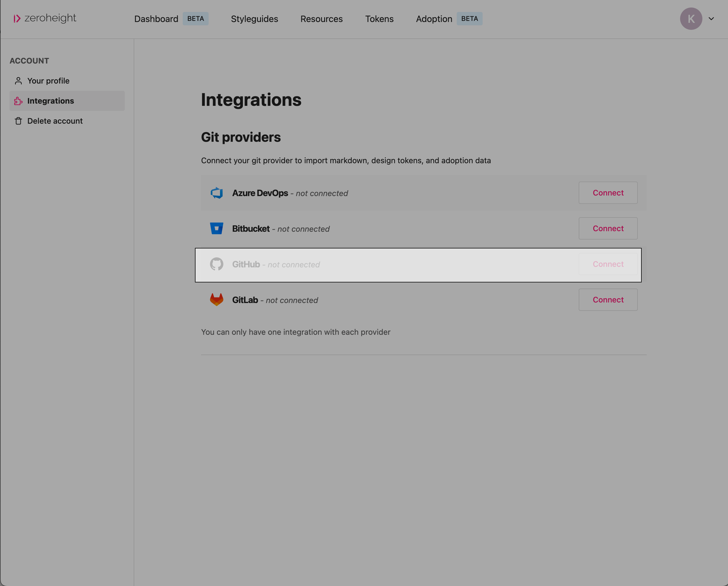Open the Dashboard tab
This screenshot has width=728, height=586.
[x=156, y=19]
